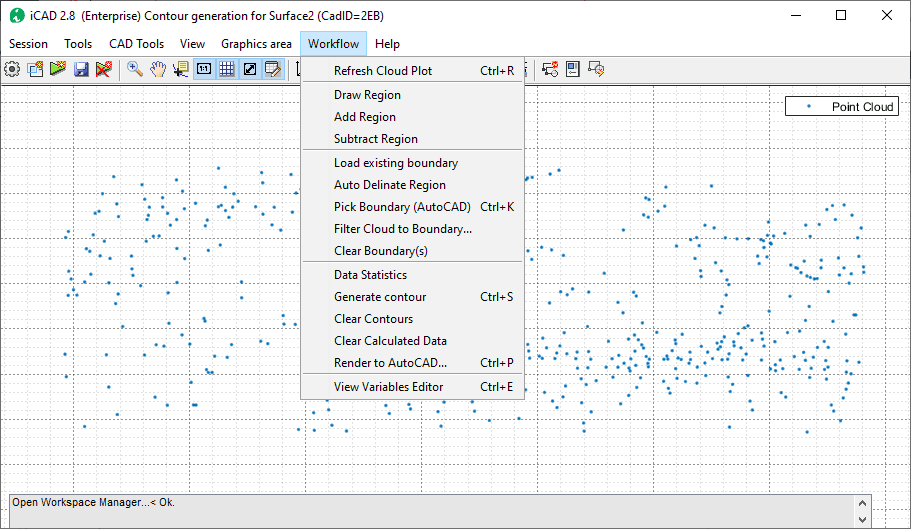Viewport: 911px width, 529px height.
Task: Toggle the black-and-white contrast button
Action: (x=250, y=69)
